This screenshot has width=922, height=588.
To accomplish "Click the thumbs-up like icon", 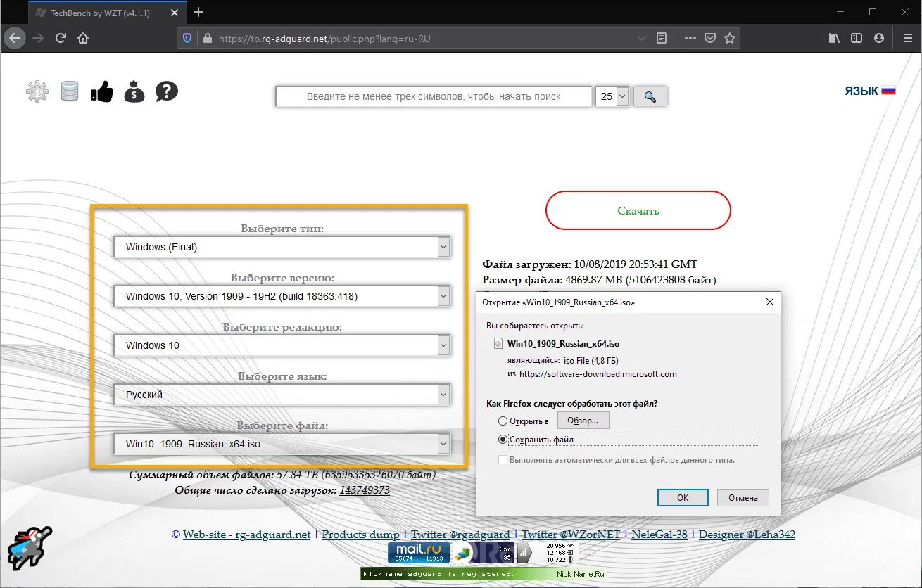I will point(101,91).
